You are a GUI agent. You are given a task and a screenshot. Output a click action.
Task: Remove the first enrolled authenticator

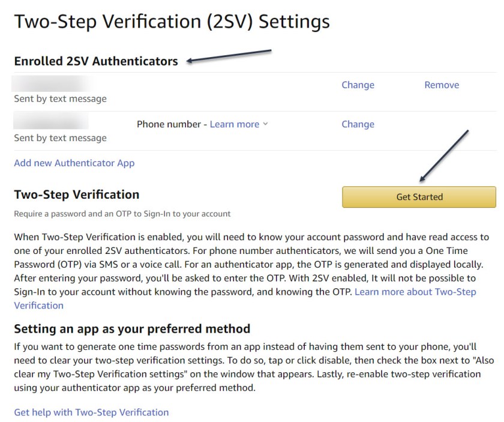click(x=442, y=85)
